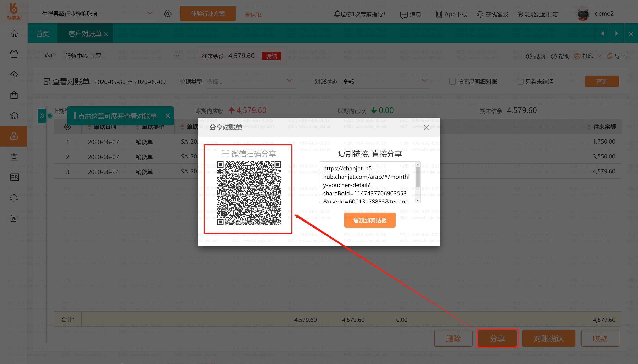Viewport: 638px width, 364px height.
Task: Open the gift box sidebar icon
Action: [x=14, y=54]
